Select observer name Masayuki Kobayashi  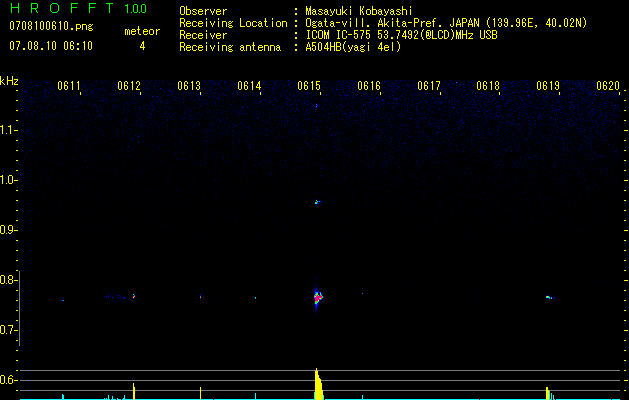point(358,11)
